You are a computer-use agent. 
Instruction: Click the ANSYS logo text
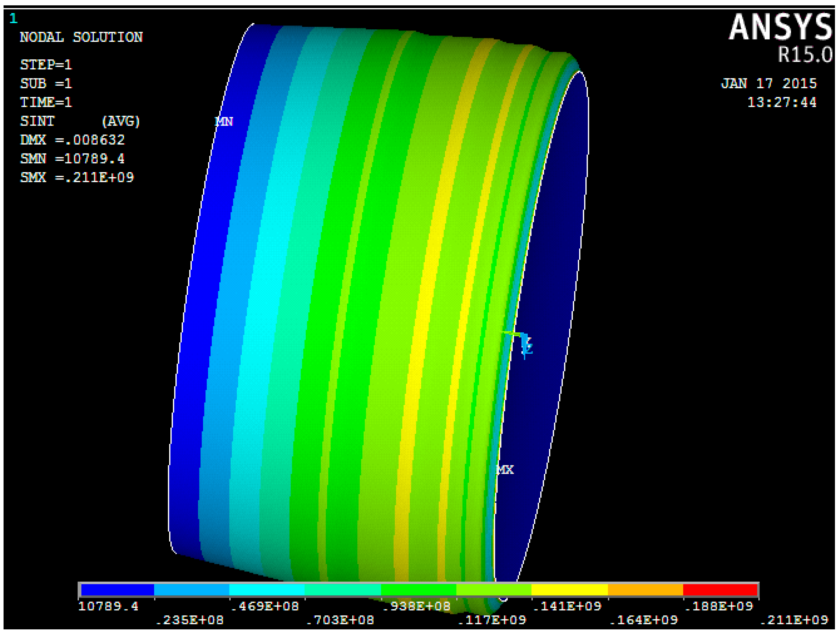[x=780, y=27]
